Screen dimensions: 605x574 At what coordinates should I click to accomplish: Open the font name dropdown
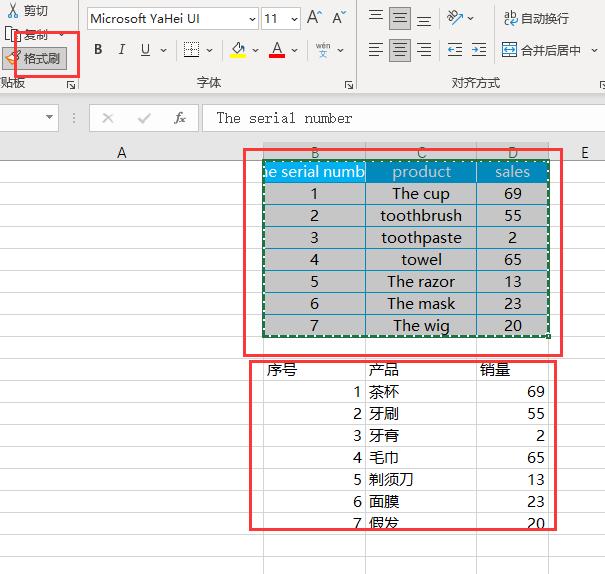250,19
